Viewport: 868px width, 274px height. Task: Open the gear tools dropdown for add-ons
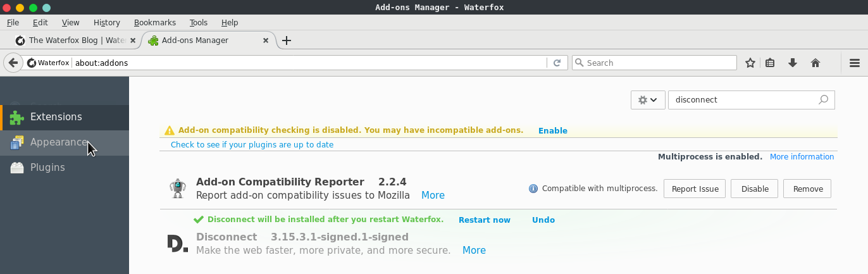[x=648, y=99]
